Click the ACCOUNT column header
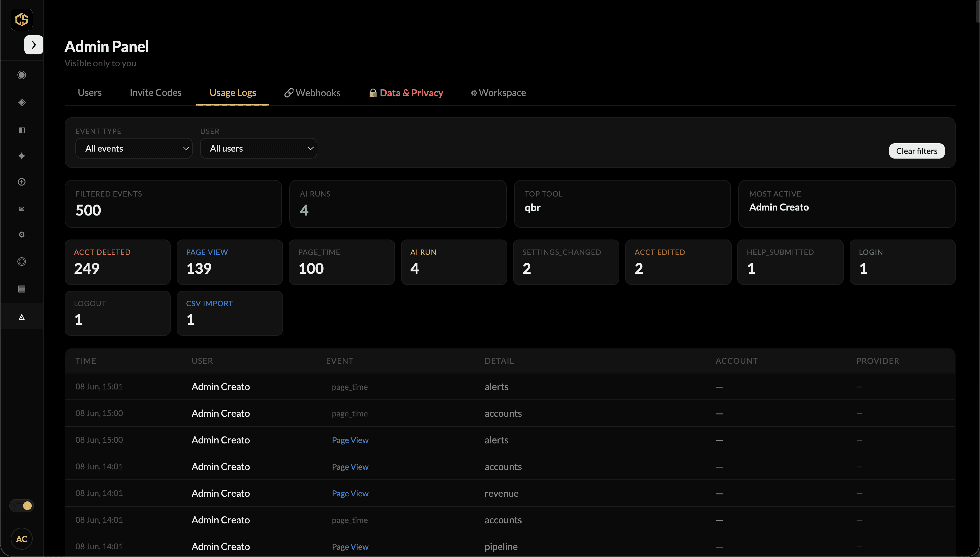The height and width of the screenshot is (557, 980). tap(736, 361)
